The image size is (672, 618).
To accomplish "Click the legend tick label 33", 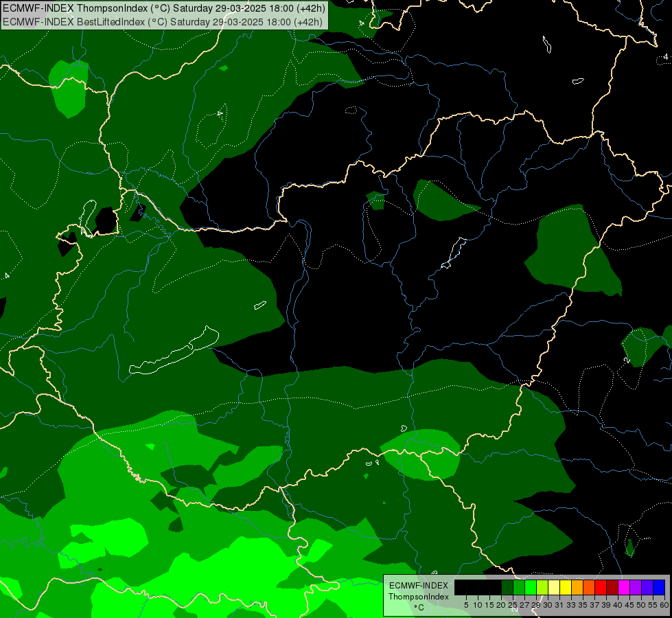I will (571, 605).
